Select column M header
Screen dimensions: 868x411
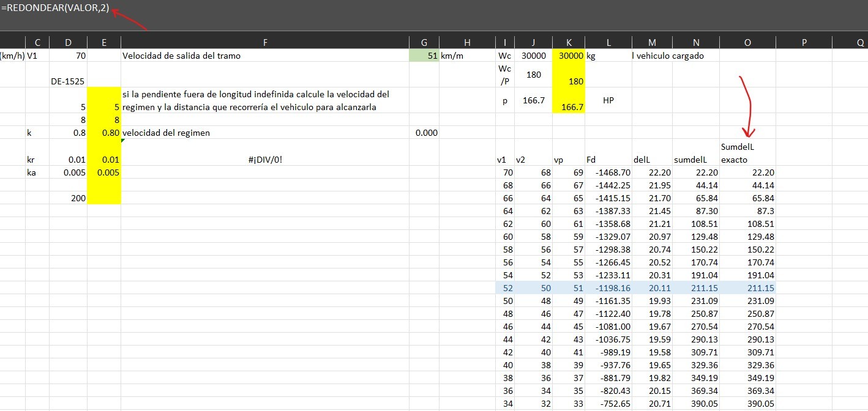point(652,42)
